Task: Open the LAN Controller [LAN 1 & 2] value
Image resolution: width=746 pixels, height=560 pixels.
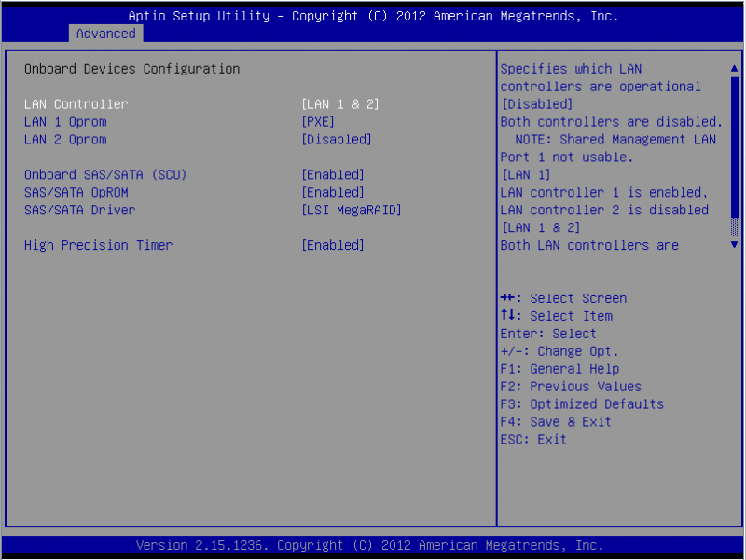Action: (x=340, y=104)
